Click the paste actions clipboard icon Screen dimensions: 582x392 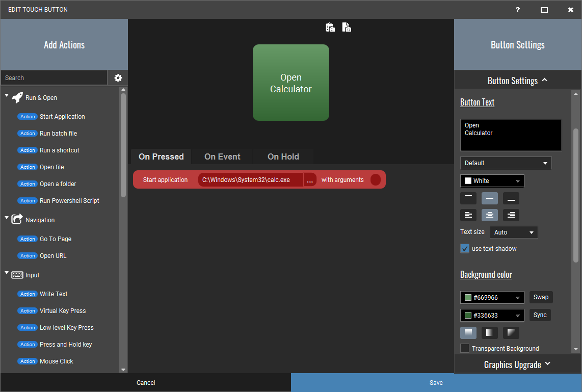330,28
